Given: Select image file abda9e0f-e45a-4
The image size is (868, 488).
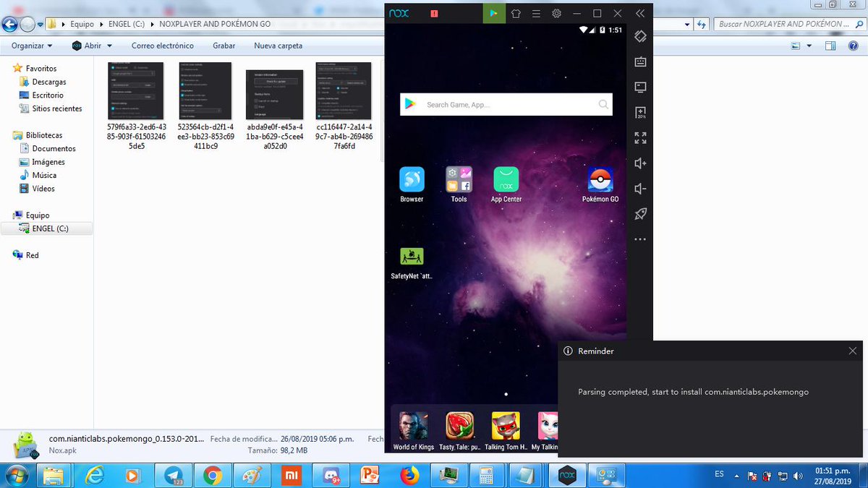Looking at the screenshot, I should pyautogui.click(x=275, y=109).
